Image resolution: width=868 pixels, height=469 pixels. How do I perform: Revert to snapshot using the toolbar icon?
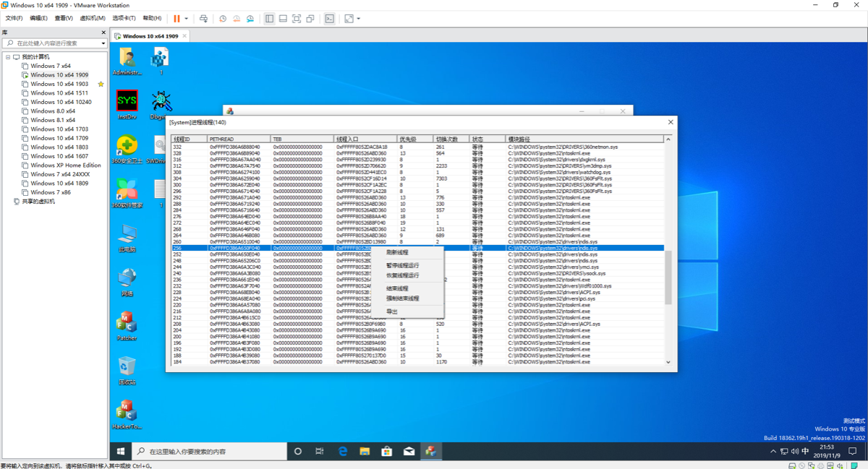[237, 18]
